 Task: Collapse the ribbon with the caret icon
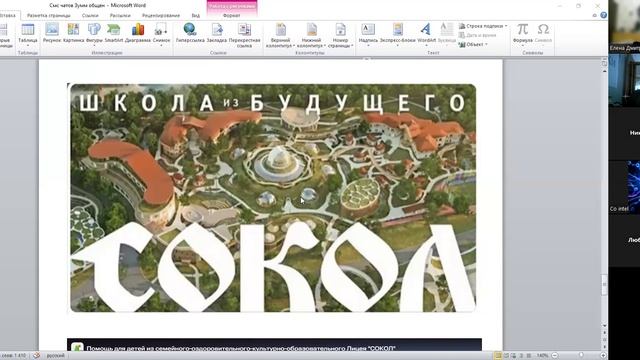tap(595, 15)
